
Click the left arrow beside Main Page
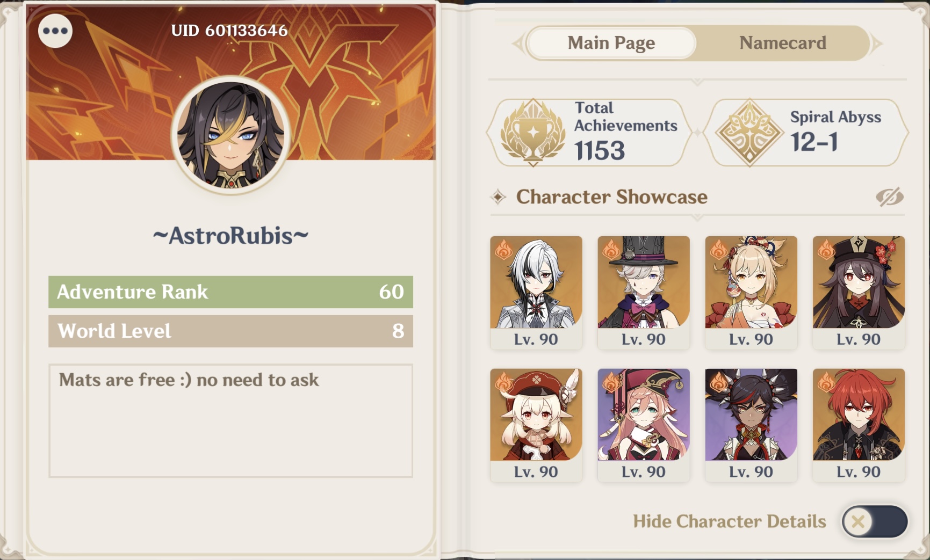[x=518, y=43]
